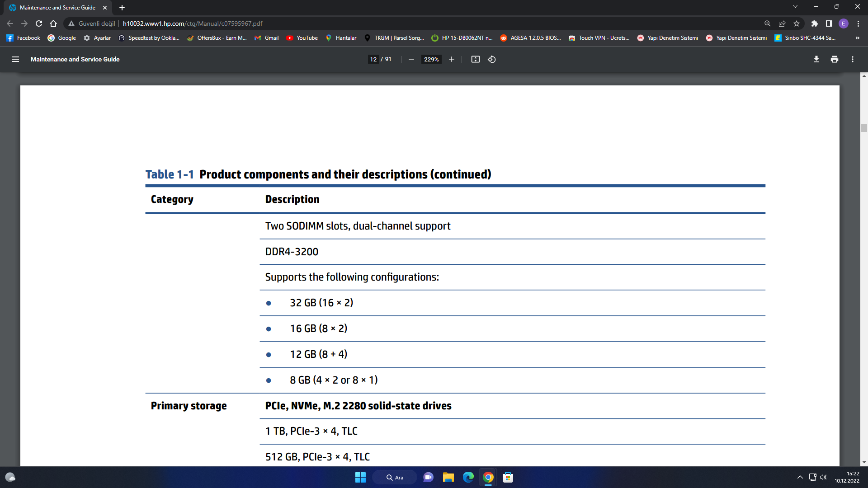
Task: Open TKGM Parsel Sorgu bookmark
Action: click(394, 38)
